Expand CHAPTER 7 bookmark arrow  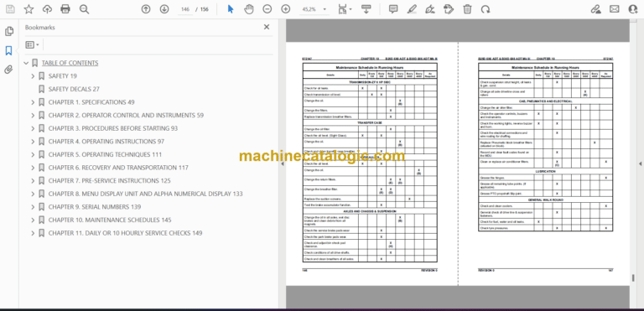(33, 181)
